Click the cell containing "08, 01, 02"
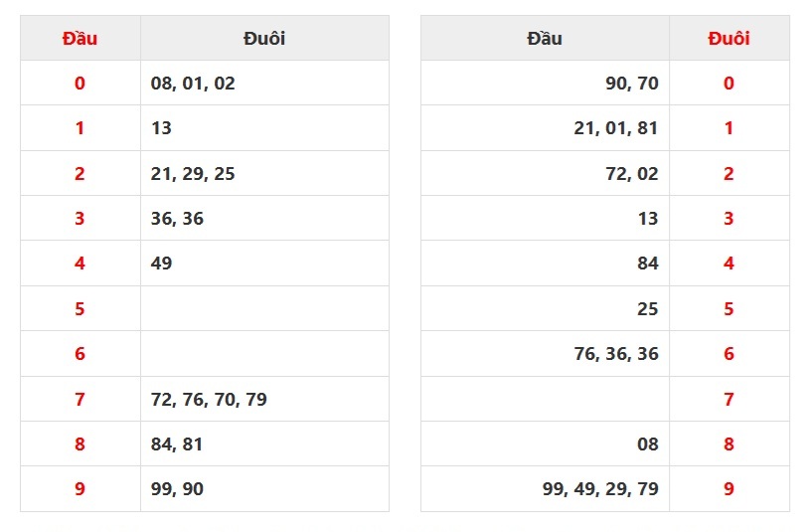 193,84
